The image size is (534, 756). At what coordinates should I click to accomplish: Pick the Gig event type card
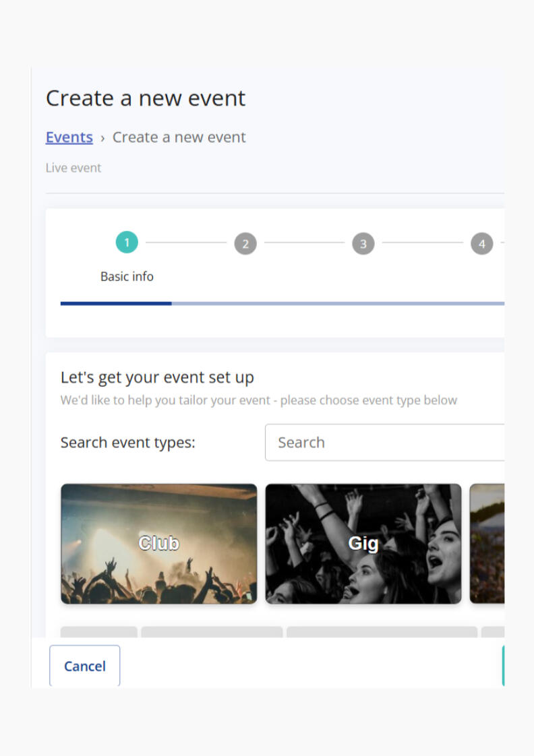363,544
